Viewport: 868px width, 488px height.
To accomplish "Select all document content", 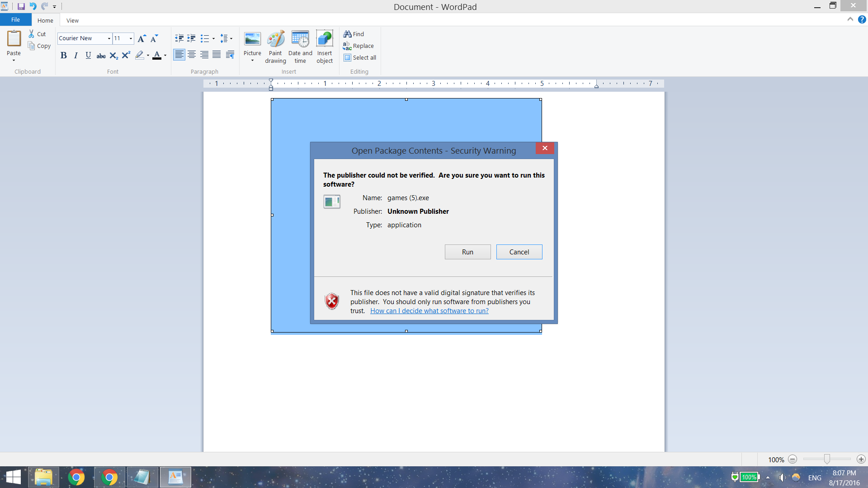I will coord(360,57).
